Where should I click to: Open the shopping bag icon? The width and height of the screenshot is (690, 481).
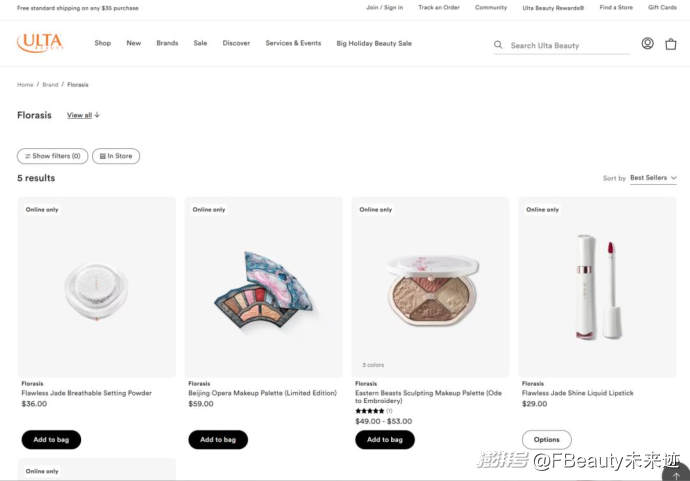click(671, 44)
